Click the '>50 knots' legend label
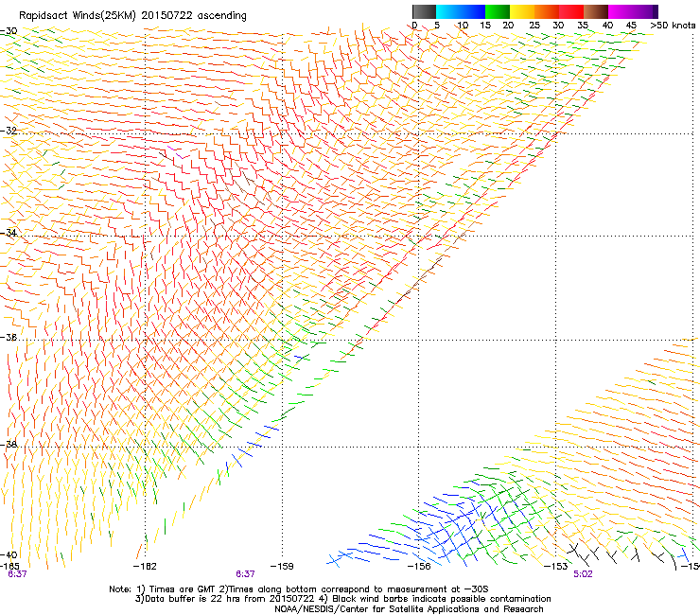Viewport: 700px width, 615px height. click(673, 26)
